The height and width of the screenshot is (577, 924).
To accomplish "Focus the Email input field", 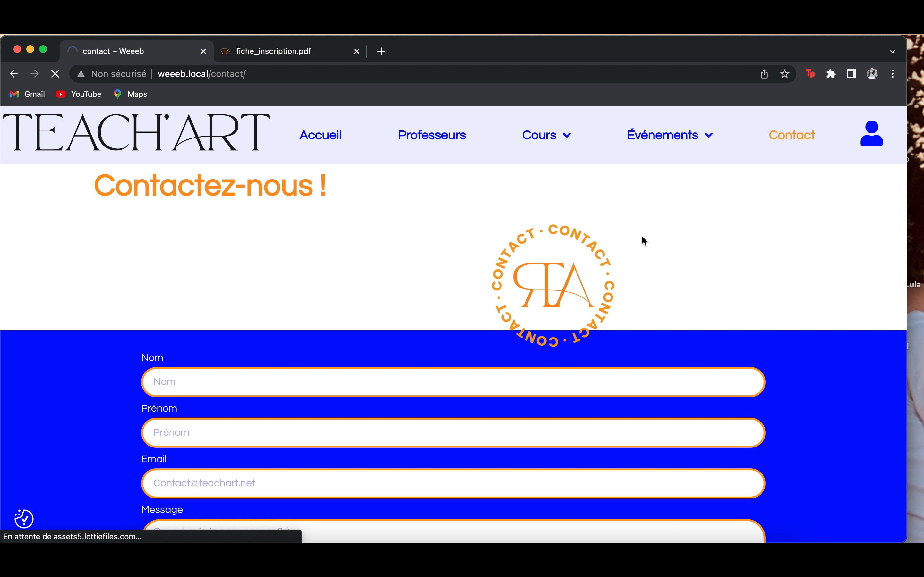I will [453, 483].
